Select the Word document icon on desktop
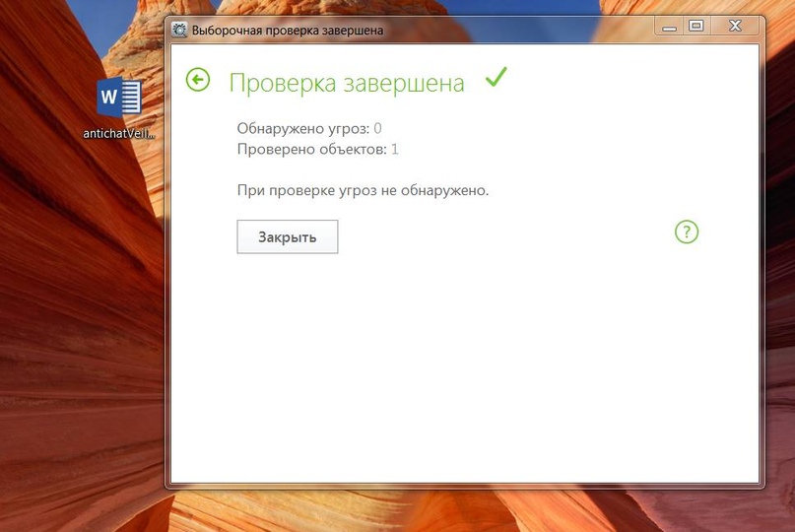 coord(119,99)
